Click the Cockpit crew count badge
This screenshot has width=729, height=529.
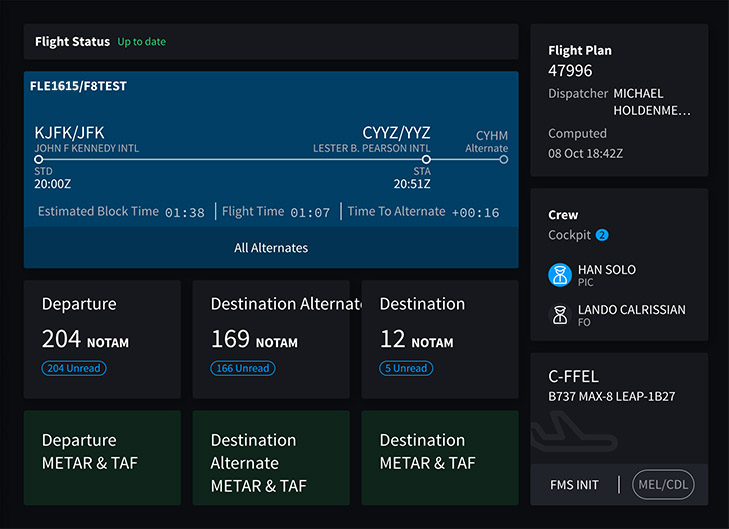coord(602,235)
